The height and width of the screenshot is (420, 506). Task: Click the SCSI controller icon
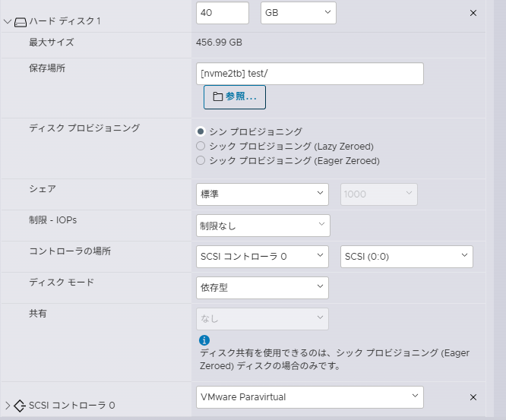coord(21,406)
